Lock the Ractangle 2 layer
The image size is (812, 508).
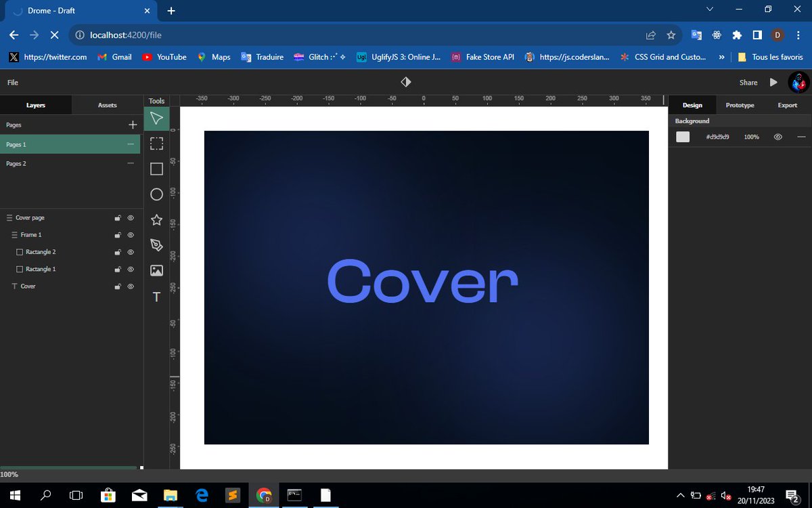coord(117,252)
